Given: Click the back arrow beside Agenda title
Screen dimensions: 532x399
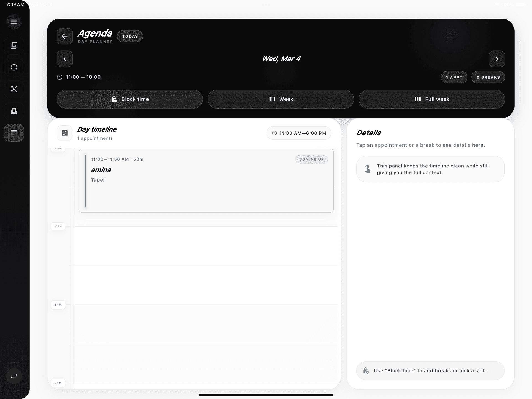Looking at the screenshot, I should [x=65, y=36].
